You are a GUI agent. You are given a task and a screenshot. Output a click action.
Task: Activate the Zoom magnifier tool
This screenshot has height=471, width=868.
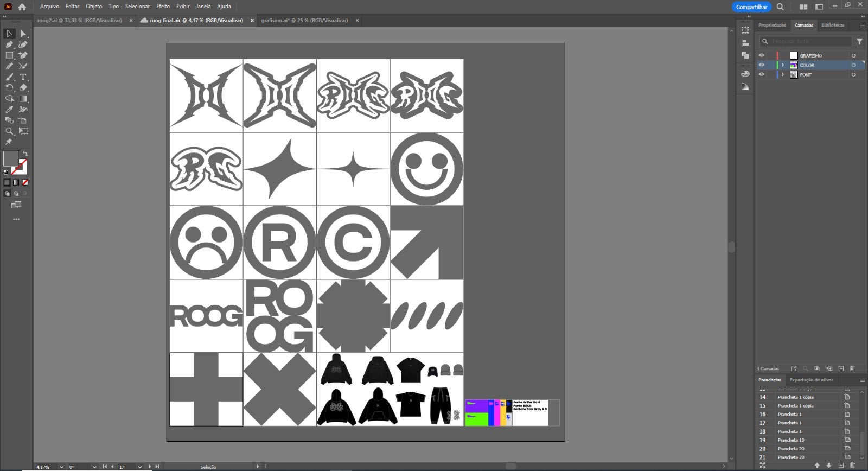pyautogui.click(x=9, y=131)
